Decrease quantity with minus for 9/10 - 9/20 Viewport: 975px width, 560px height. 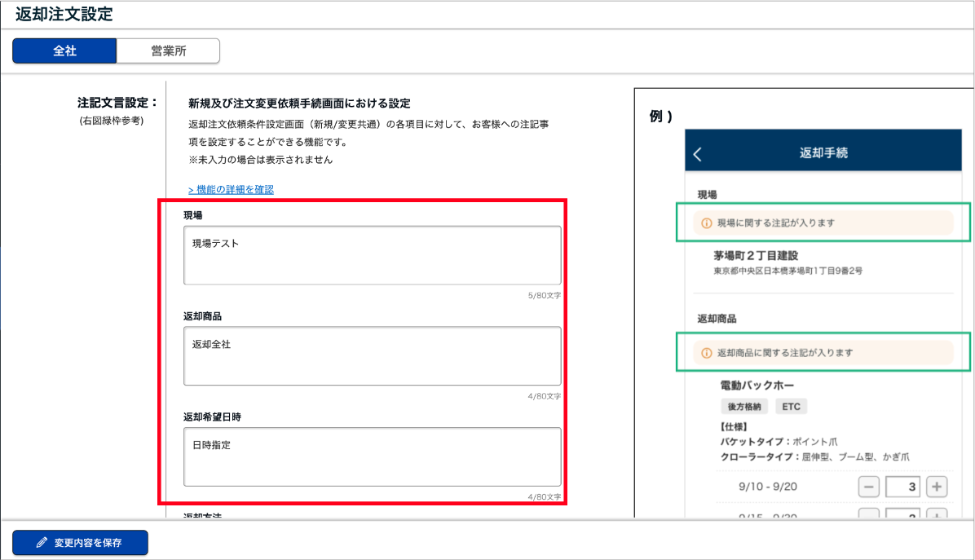pos(869,487)
